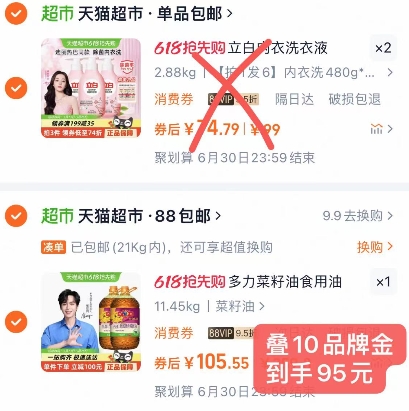The image size is (409, 411).
Task: Uncheck the 立白内衣洗衣液 item checkbox
Action: pos(16,88)
